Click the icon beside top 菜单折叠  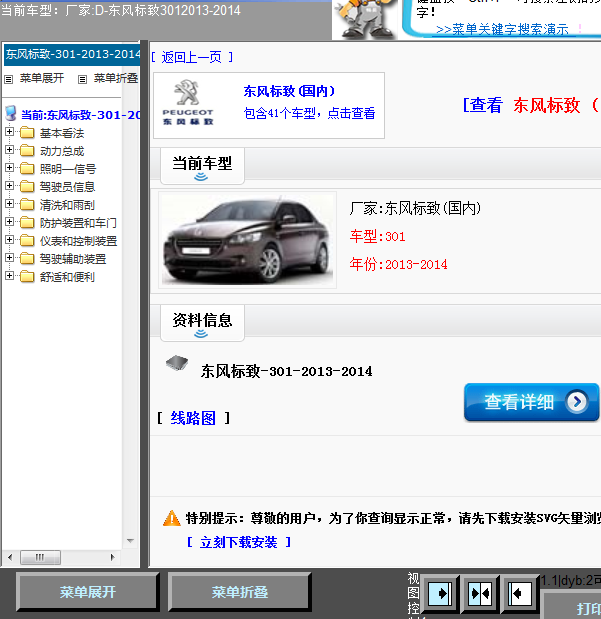point(82,79)
